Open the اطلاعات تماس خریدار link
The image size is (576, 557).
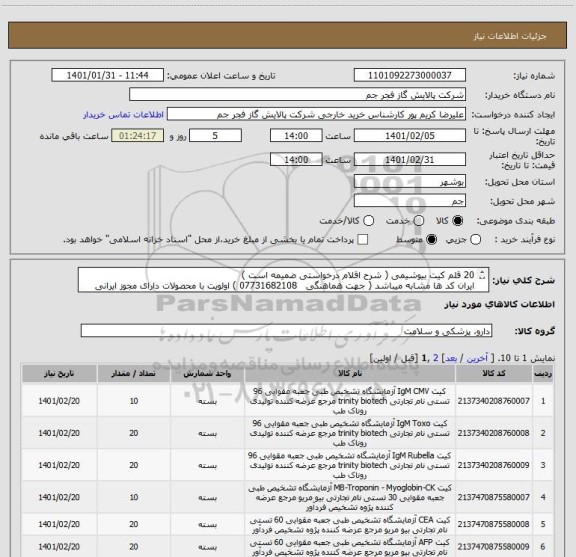pos(123,115)
